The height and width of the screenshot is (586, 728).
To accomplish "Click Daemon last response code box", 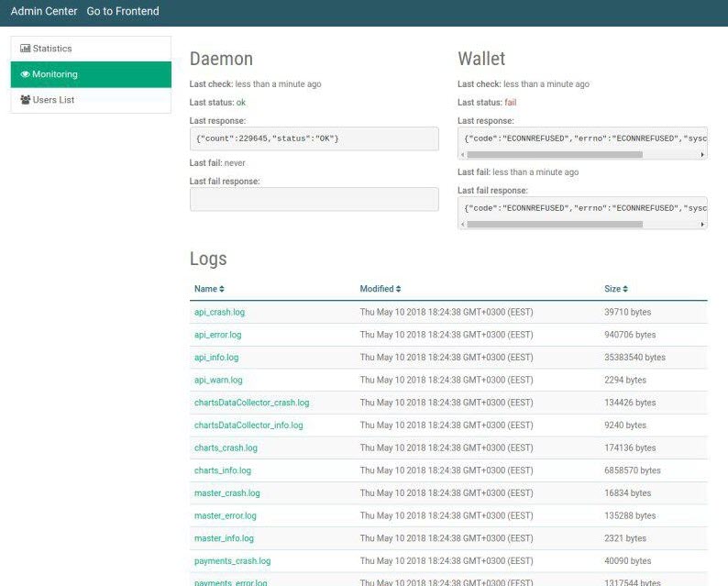I will (314, 138).
